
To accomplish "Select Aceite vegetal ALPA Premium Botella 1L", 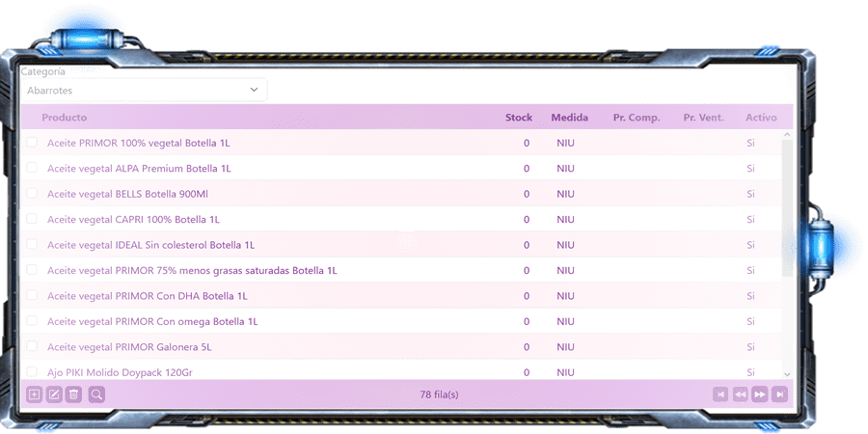I will [x=139, y=168].
